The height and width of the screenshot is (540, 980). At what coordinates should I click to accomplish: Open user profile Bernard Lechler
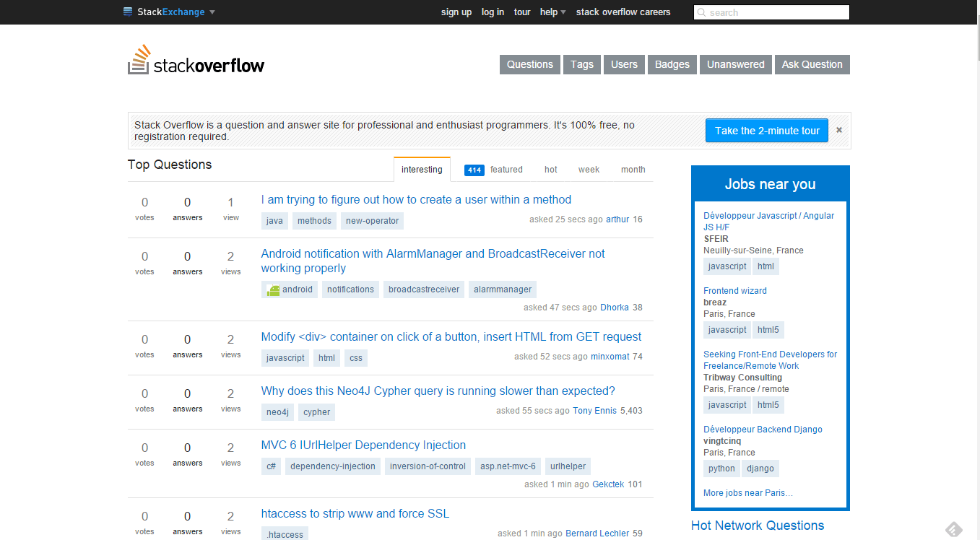tap(597, 534)
